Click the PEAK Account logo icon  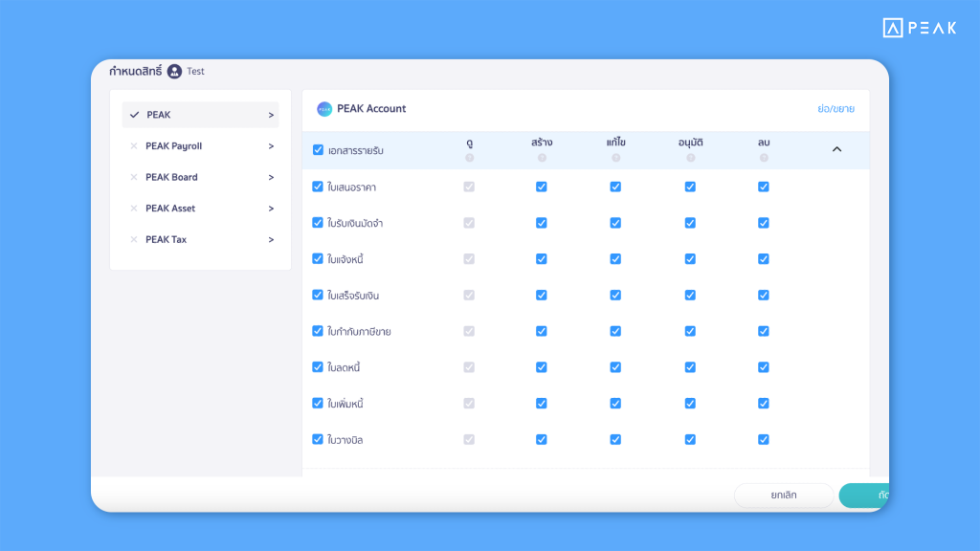point(324,109)
